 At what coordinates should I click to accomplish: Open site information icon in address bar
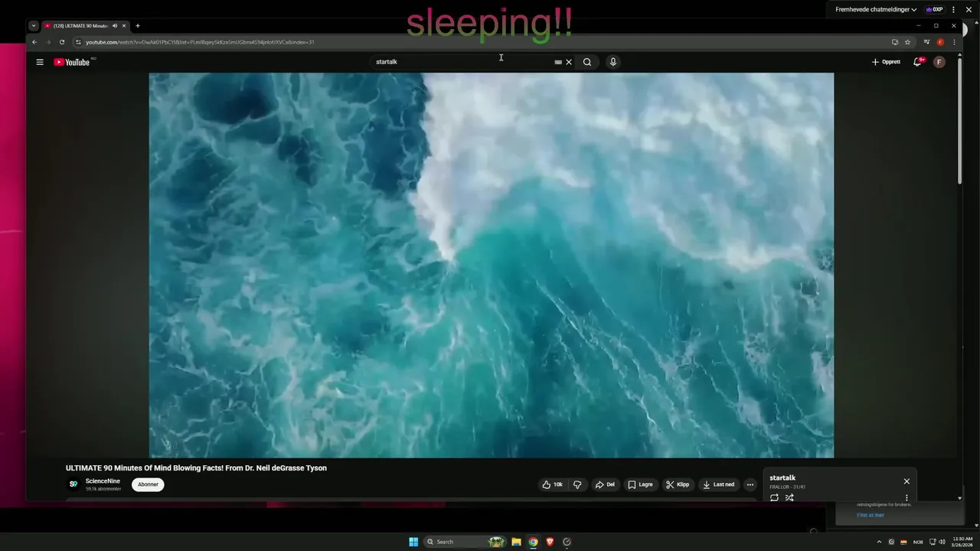click(78, 42)
